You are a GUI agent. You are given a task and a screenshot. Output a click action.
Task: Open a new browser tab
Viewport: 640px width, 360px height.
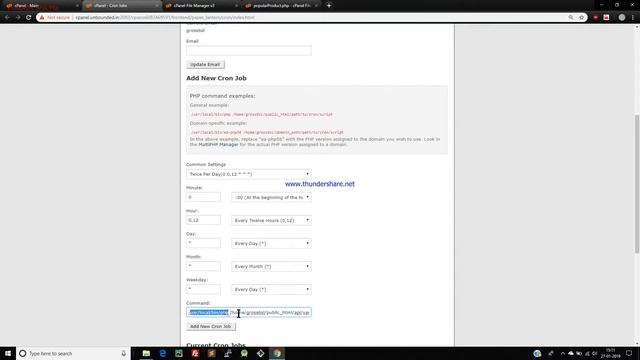pos(329,6)
